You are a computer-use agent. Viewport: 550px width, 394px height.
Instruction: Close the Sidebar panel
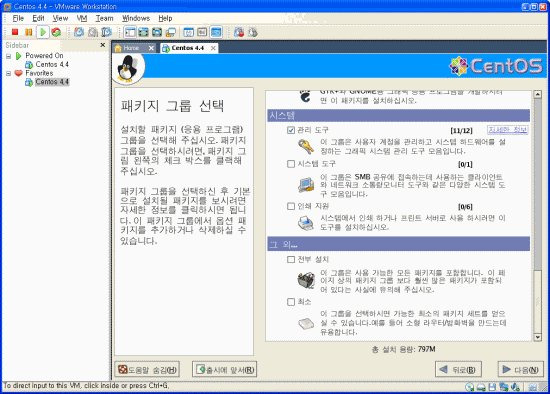(x=102, y=45)
